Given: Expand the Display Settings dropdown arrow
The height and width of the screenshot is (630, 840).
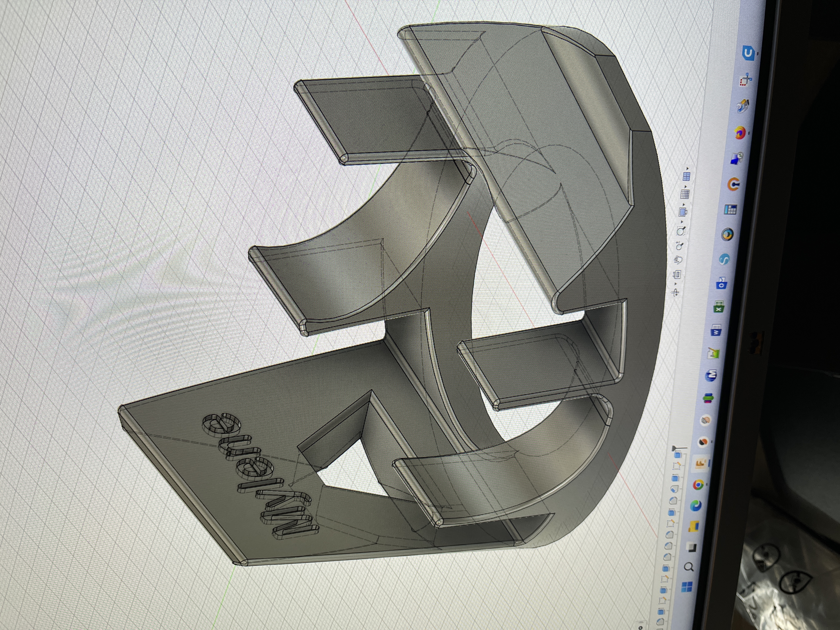Looking at the screenshot, I should point(684,205).
